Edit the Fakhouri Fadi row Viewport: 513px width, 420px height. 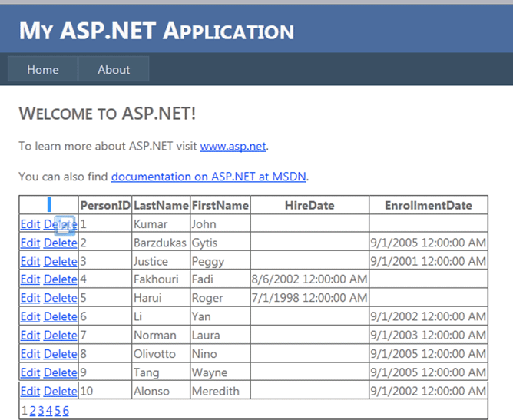pyautogui.click(x=30, y=279)
